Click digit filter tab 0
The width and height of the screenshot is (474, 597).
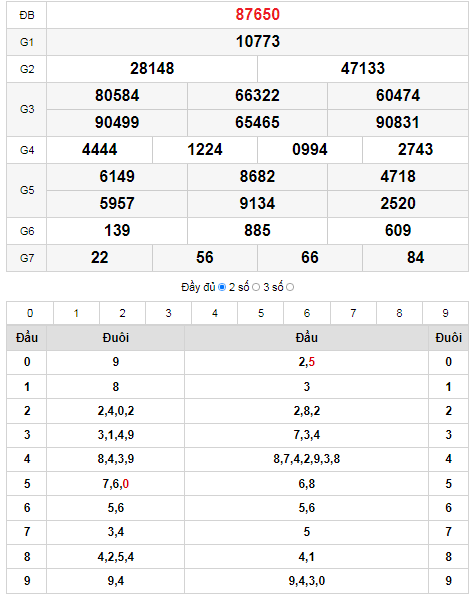30,313
